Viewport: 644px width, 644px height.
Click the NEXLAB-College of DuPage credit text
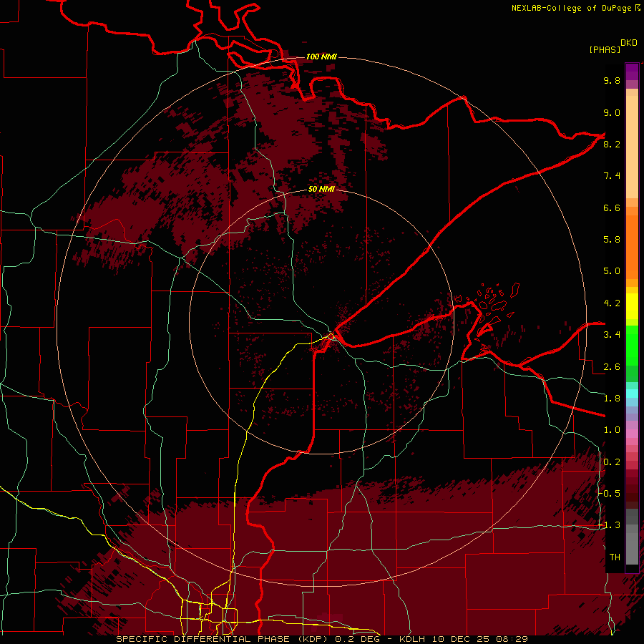tap(575, 8)
